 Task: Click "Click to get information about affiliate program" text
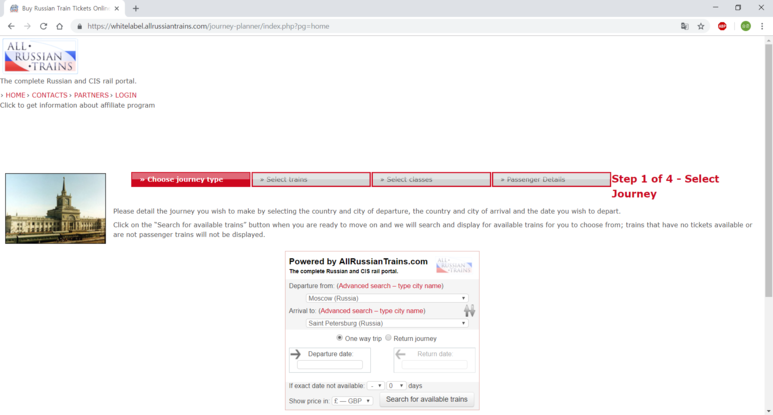(77, 105)
